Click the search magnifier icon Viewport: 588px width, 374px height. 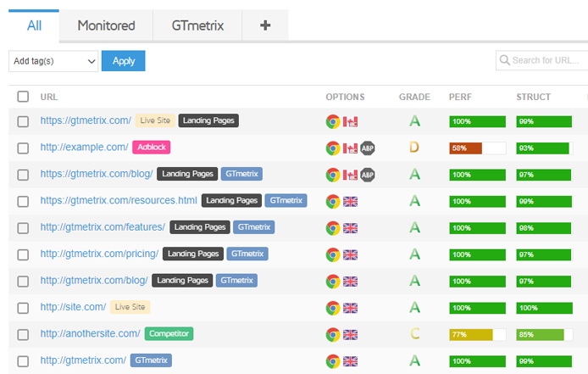(x=505, y=60)
